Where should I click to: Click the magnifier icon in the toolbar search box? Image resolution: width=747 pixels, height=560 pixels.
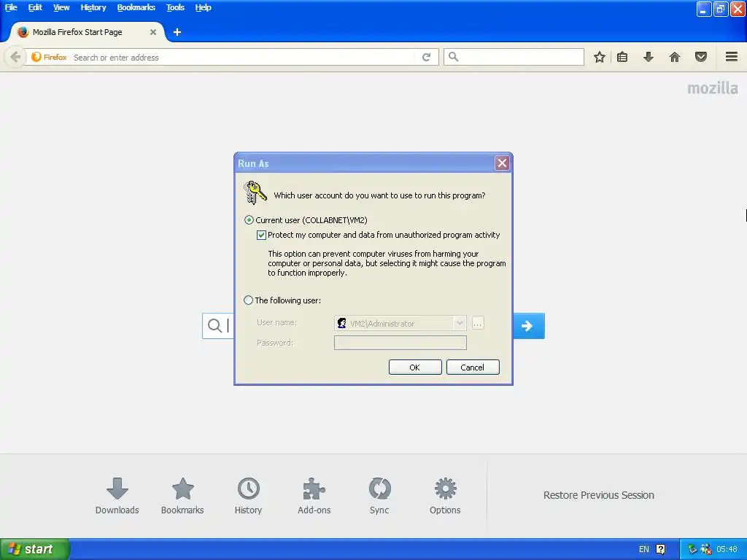point(454,57)
